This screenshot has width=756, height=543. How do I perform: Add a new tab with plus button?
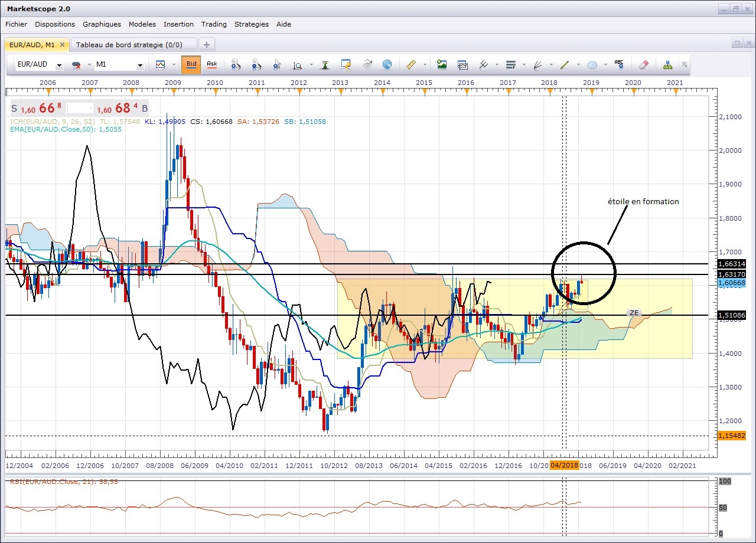pyautogui.click(x=207, y=45)
